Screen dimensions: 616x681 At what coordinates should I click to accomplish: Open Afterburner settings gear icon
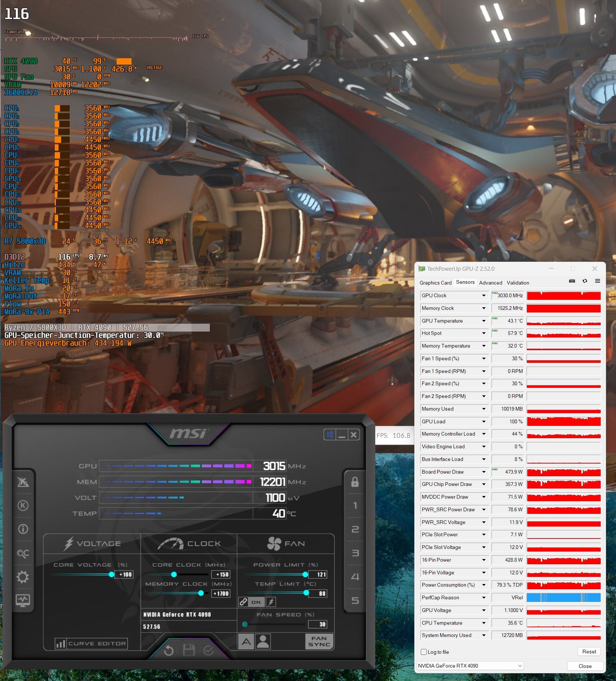pyautogui.click(x=23, y=577)
